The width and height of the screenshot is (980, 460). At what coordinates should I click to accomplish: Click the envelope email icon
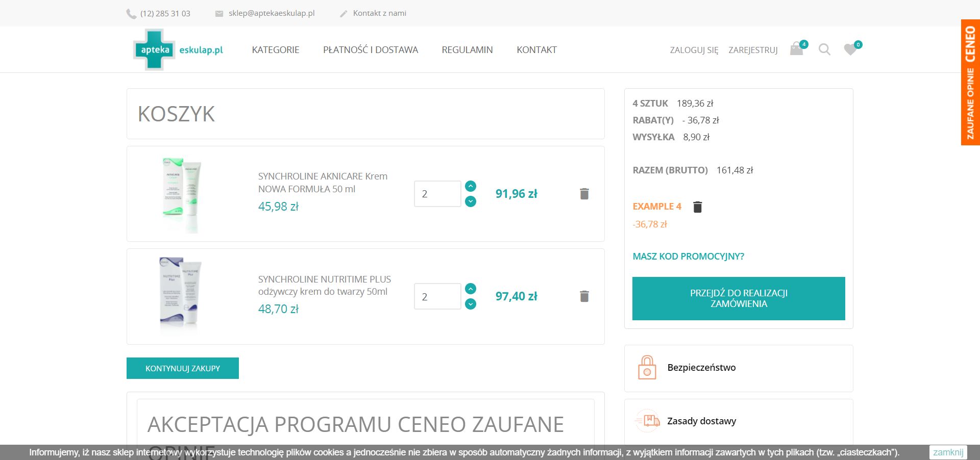[219, 14]
